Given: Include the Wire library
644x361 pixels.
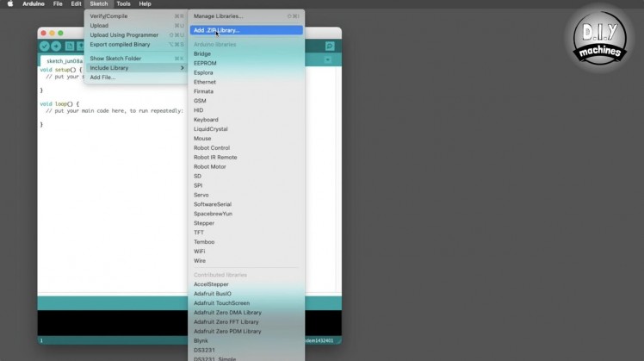Looking at the screenshot, I should pyautogui.click(x=246, y=261).
